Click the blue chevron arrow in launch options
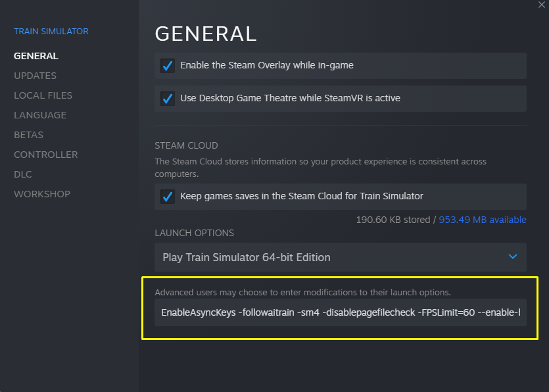 tap(513, 257)
